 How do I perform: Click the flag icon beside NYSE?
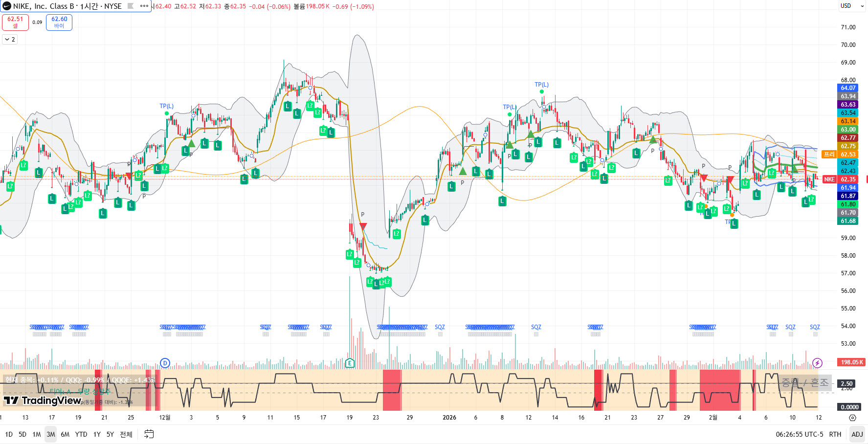tap(131, 6)
